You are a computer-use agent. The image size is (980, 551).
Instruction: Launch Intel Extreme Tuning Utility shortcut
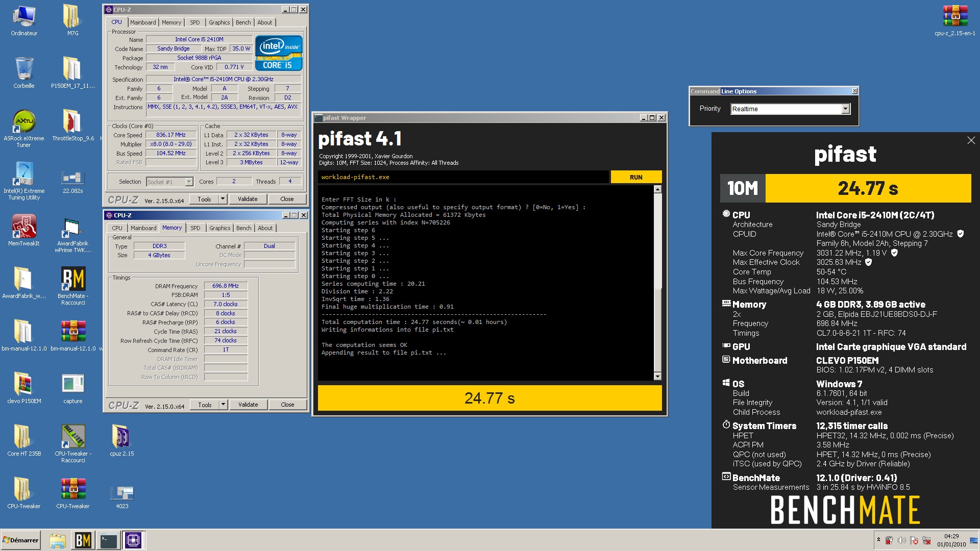tap(24, 181)
